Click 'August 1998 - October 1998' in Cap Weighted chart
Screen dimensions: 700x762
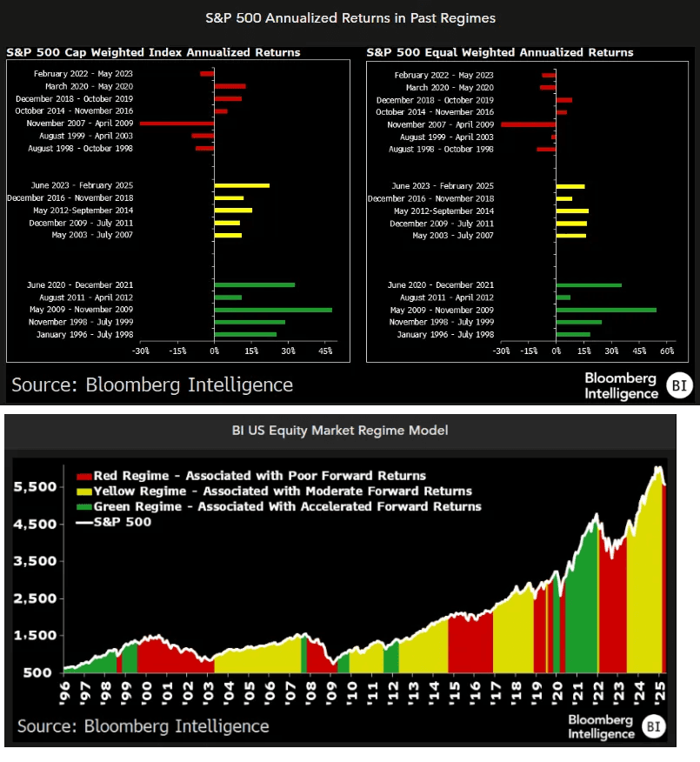[80, 149]
